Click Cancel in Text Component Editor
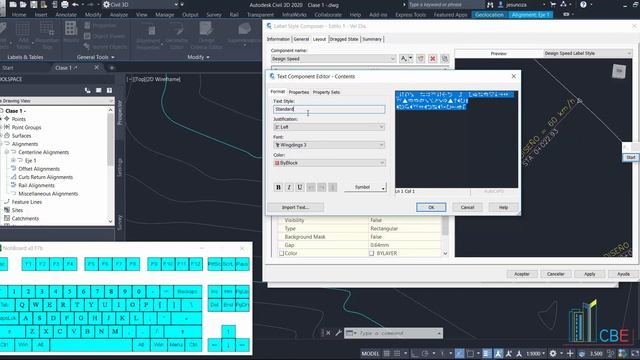Image resolution: width=640 pixels, height=360 pixels. click(x=467, y=207)
